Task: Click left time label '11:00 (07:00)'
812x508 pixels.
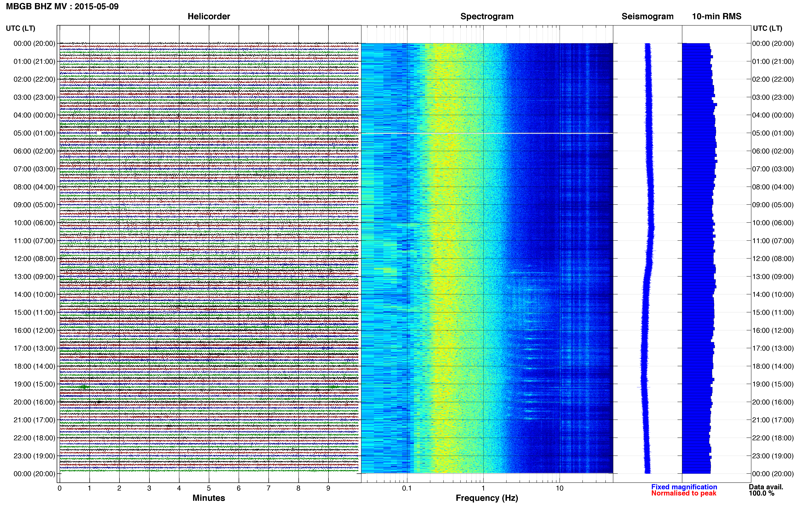Action: [x=34, y=241]
